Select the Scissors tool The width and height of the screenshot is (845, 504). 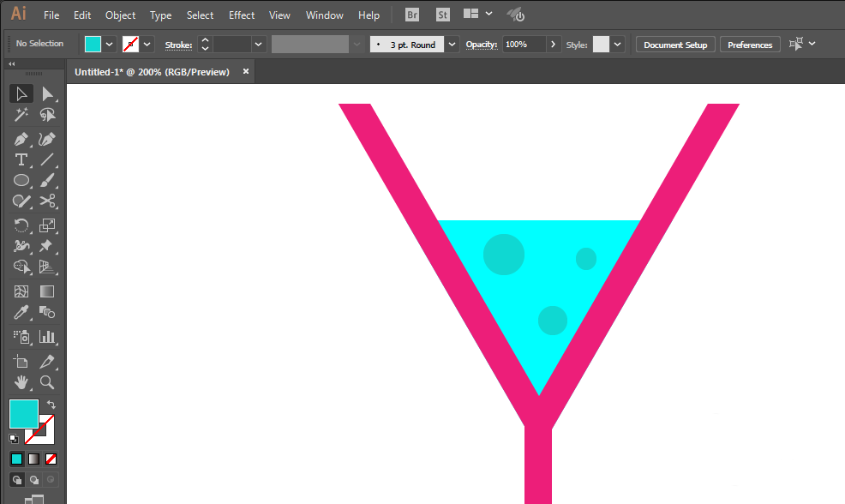(x=47, y=201)
